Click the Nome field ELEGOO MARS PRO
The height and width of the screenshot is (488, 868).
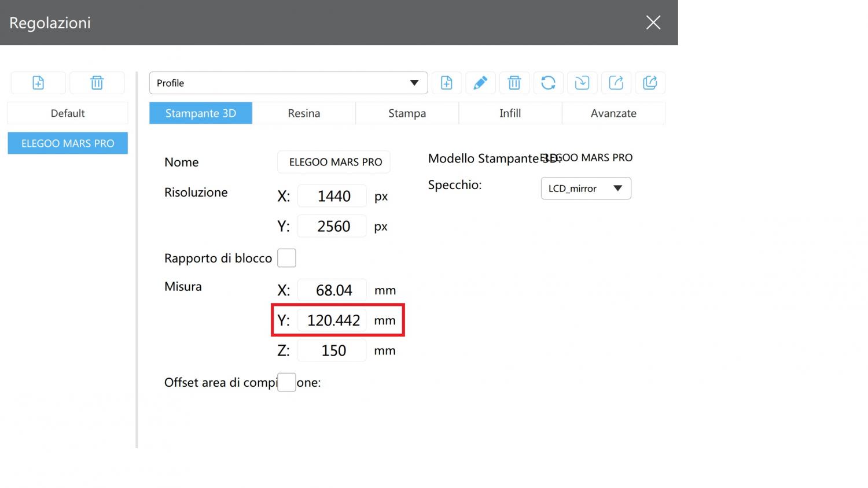click(x=334, y=162)
